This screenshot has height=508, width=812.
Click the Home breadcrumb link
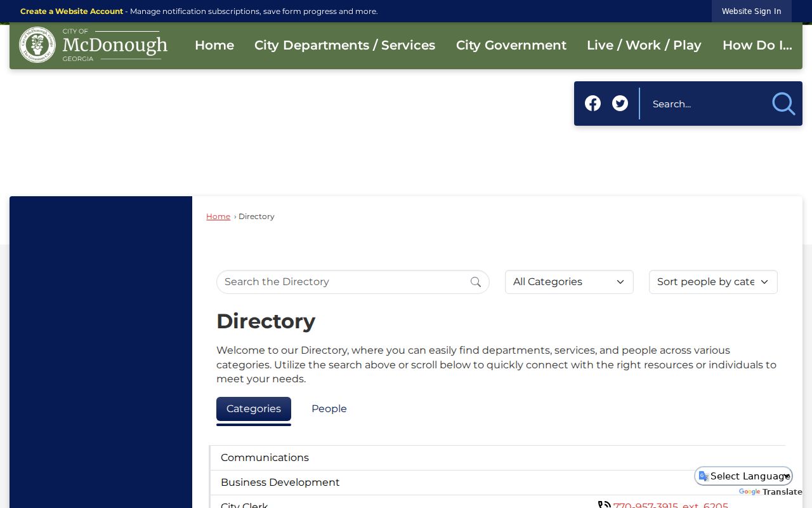point(218,217)
